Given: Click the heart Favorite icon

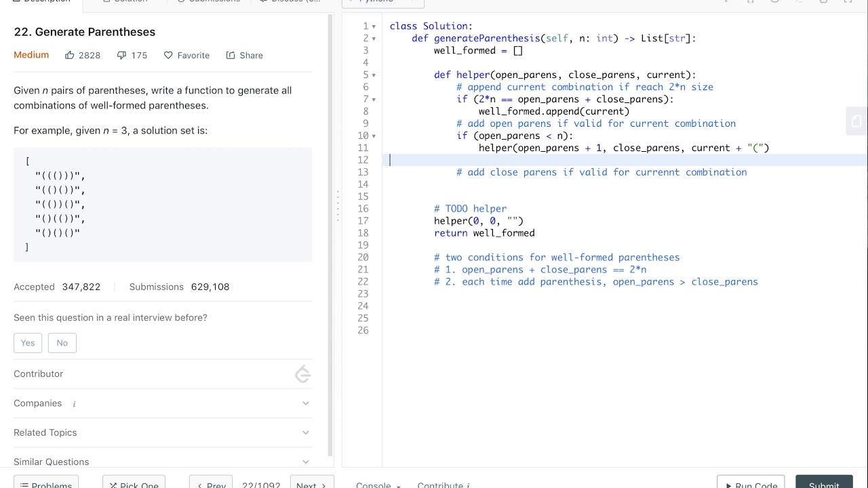Looking at the screenshot, I should [168, 55].
